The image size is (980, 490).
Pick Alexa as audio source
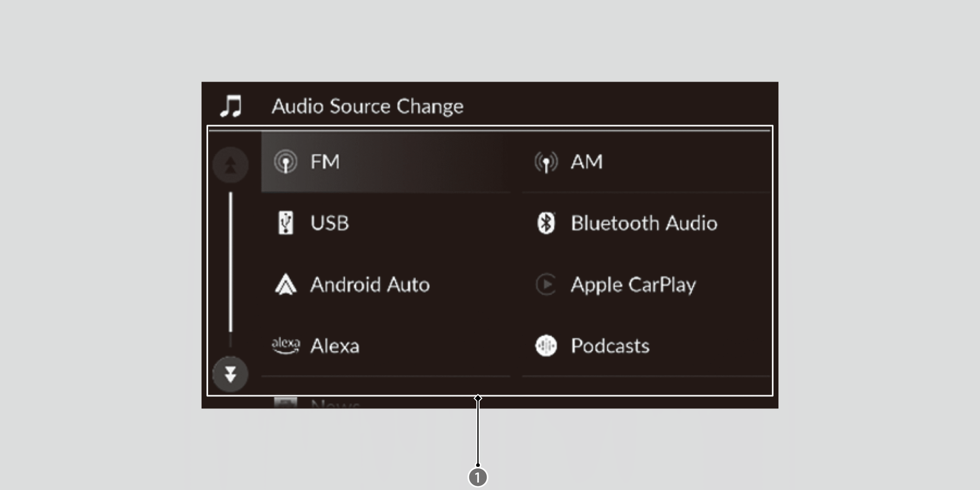pos(335,346)
